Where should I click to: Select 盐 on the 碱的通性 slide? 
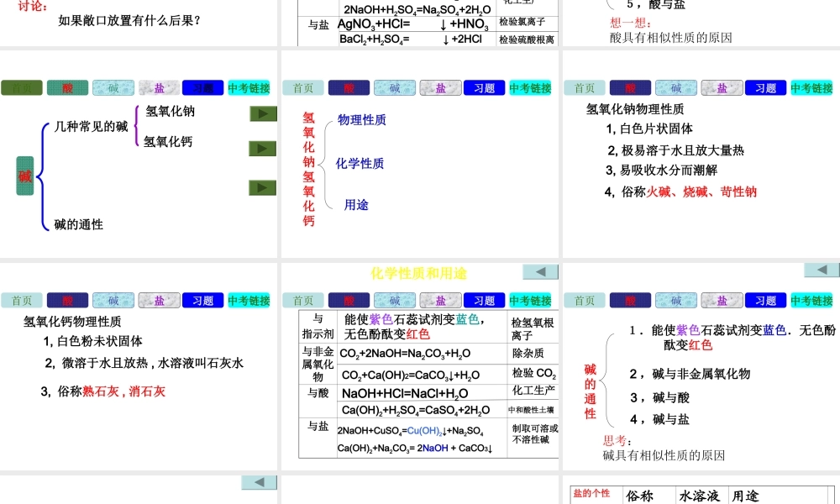pos(722,301)
